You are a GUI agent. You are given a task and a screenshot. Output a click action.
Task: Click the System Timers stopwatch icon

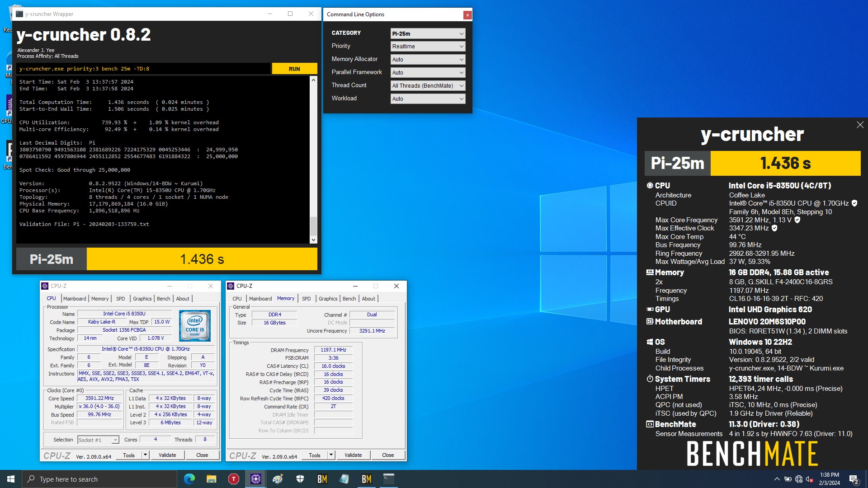point(650,379)
